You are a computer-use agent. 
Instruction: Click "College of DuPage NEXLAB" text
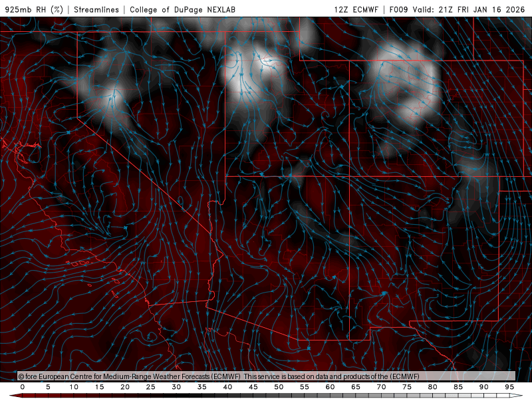182,9
